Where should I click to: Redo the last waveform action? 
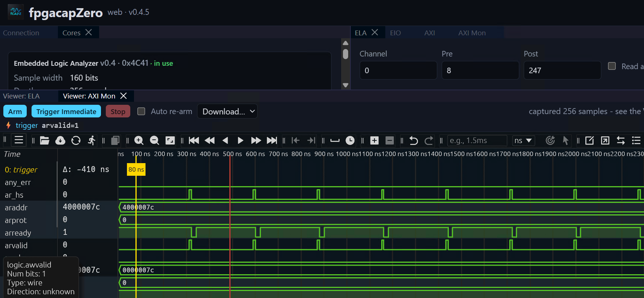pos(429,140)
